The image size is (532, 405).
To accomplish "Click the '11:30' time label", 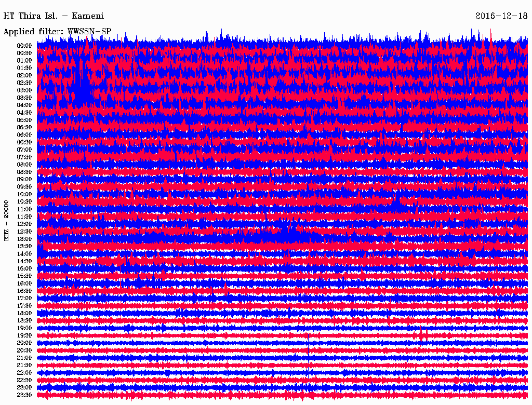I will (x=24, y=217).
